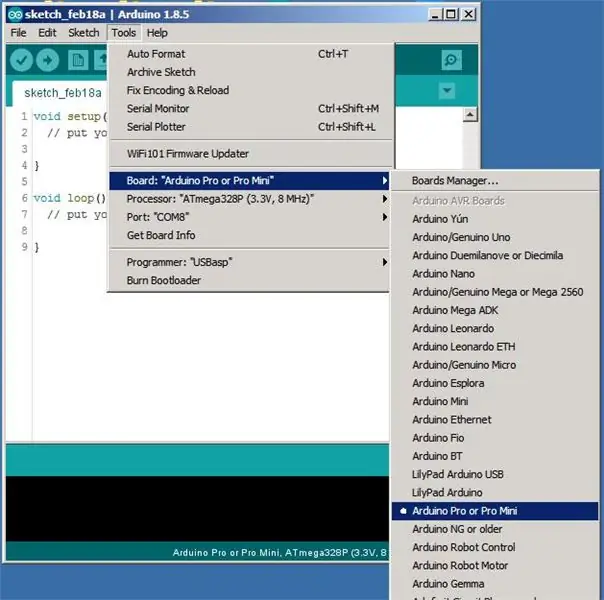This screenshot has height=600, width=604.
Task: Open the tab dropdown arrow below Serial Monitor
Action: click(x=447, y=91)
